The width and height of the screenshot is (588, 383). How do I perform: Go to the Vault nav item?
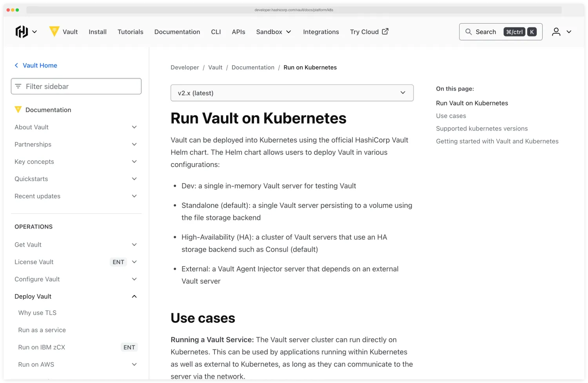click(70, 32)
